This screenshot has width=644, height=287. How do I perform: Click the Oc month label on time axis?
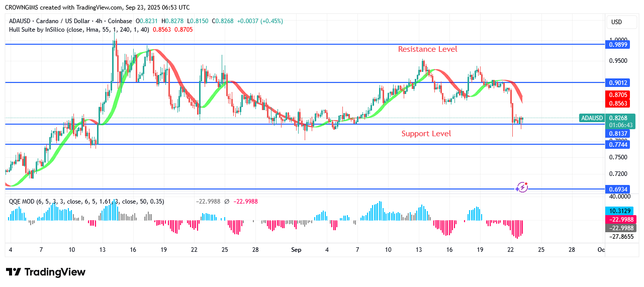pos(601,250)
